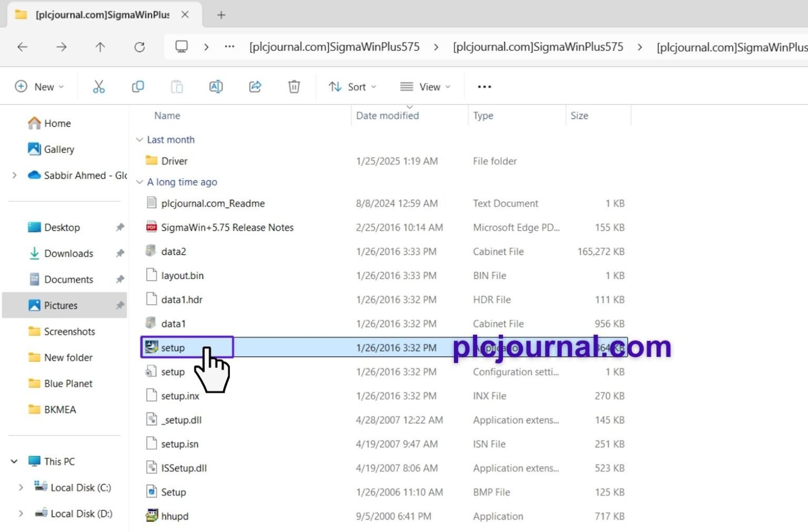
Task: Select Downloads in the navigation pane
Action: 68,253
